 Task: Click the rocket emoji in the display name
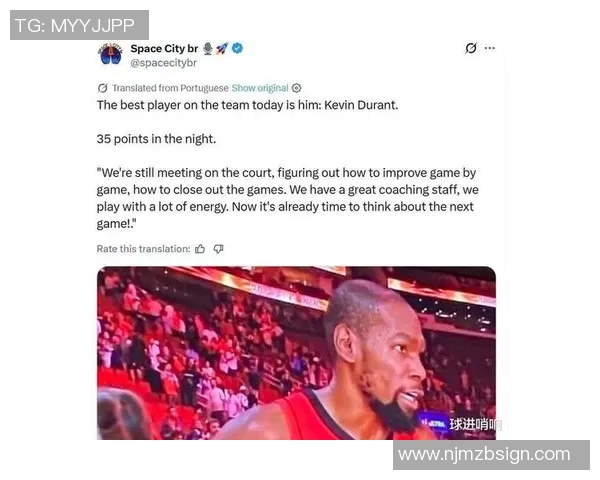click(222, 49)
